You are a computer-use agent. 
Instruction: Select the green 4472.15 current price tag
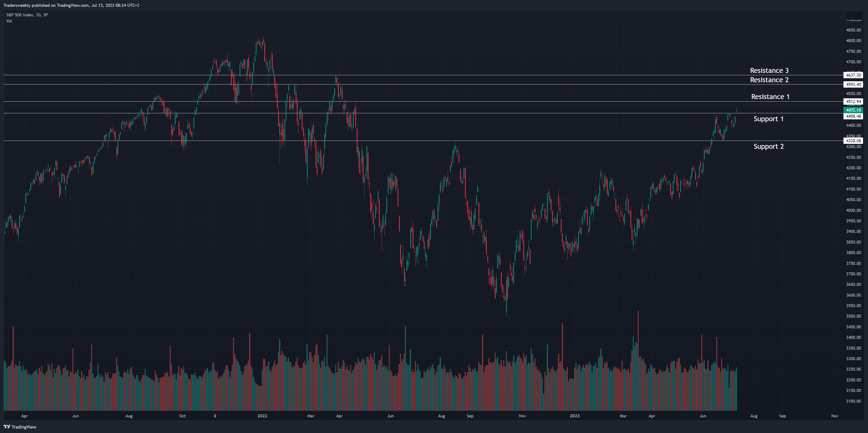point(853,110)
